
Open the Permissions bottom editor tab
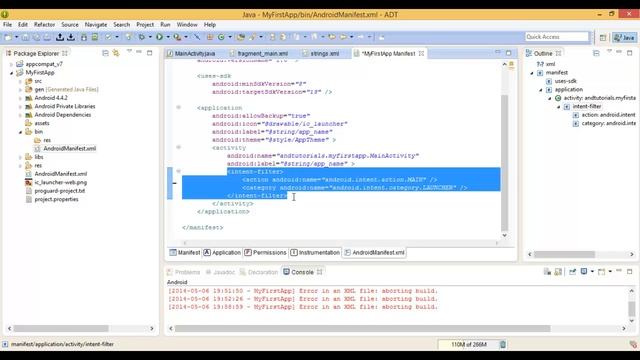coord(265,253)
